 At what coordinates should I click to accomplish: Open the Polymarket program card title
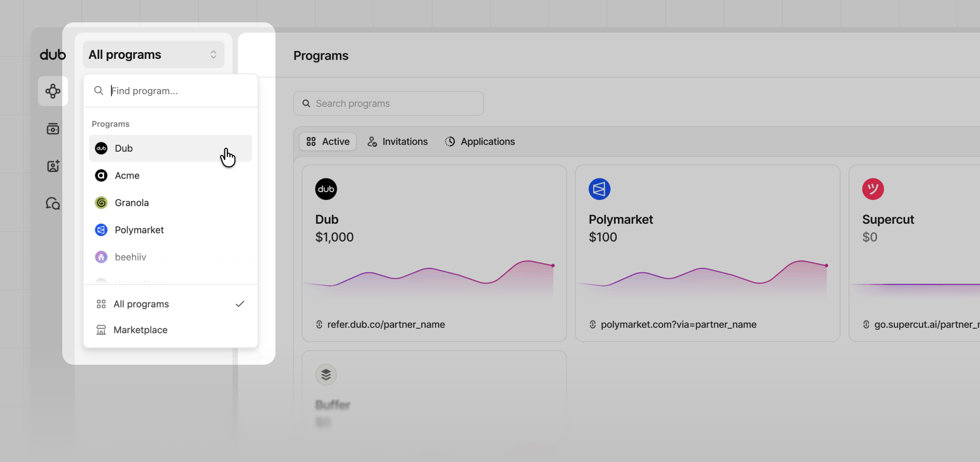point(621,219)
